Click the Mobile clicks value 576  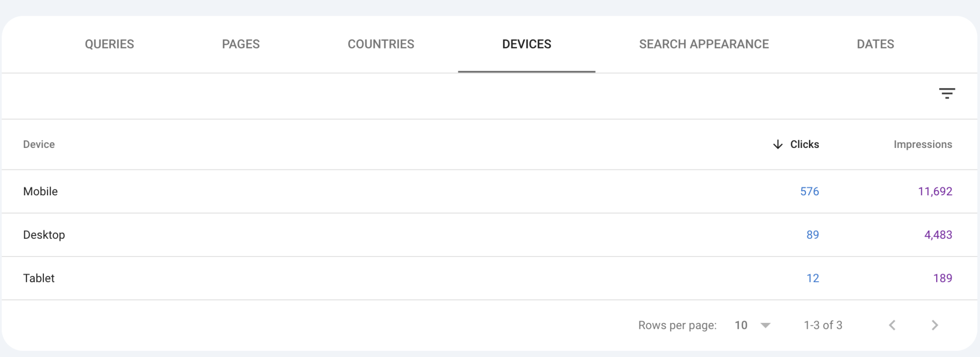click(809, 191)
